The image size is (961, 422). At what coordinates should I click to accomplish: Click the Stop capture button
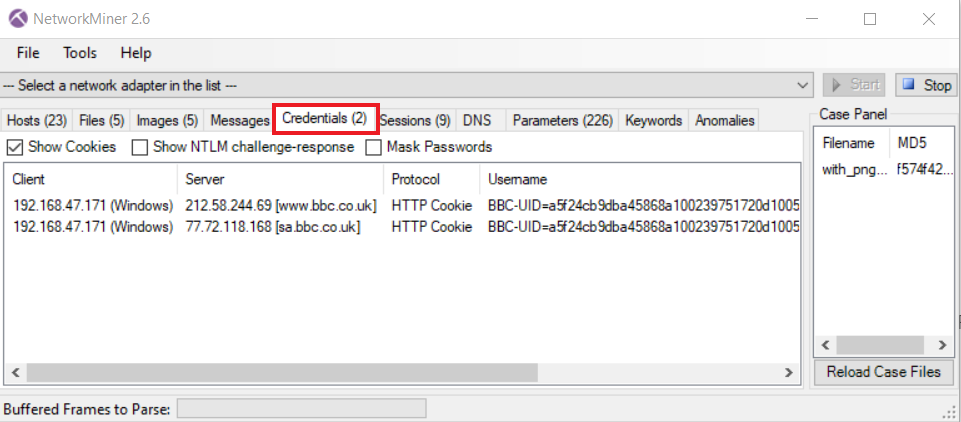(925, 85)
